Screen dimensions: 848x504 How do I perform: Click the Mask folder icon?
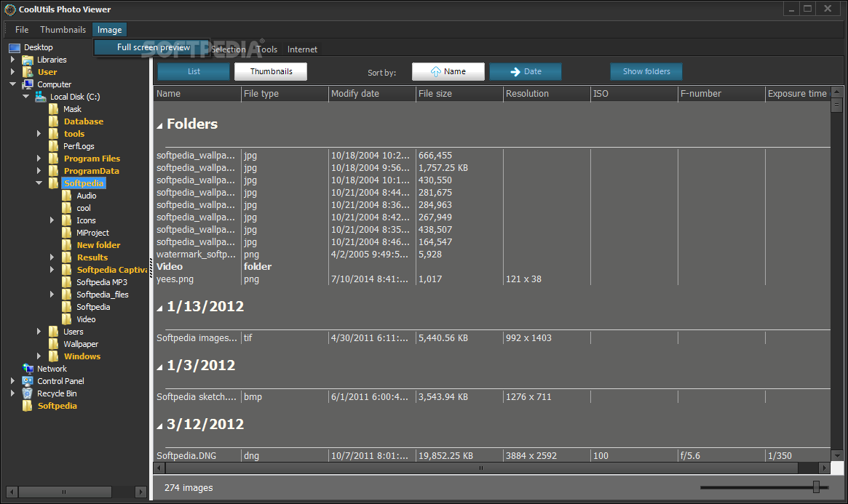pos(54,109)
